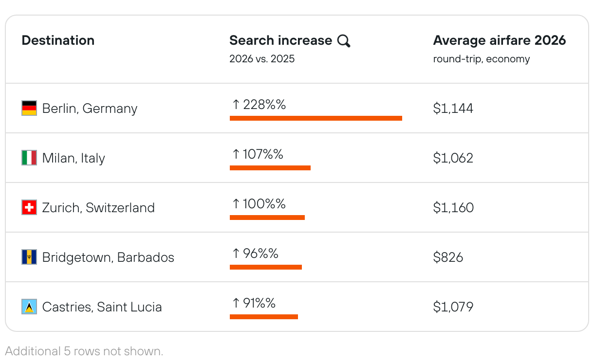Open Castries, Saint Lucia entry

click(x=102, y=307)
